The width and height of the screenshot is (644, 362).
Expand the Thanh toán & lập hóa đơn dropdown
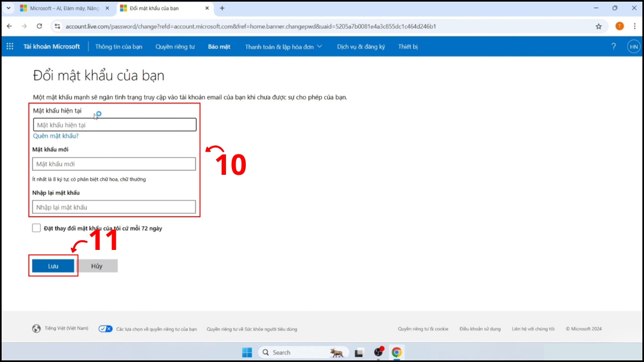coord(283,47)
